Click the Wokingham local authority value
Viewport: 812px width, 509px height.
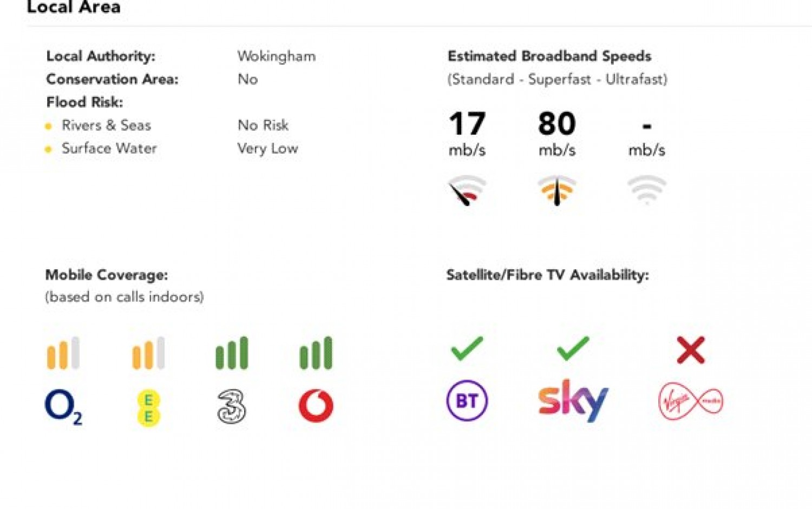(277, 56)
